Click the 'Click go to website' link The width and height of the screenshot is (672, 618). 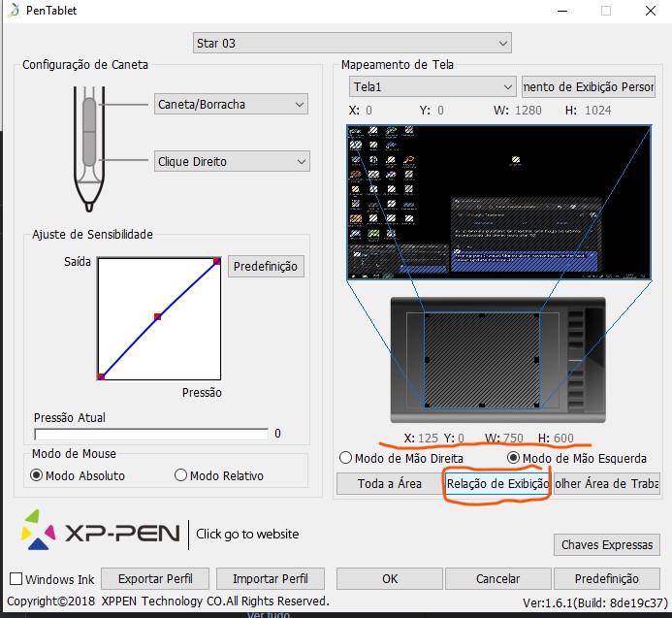(247, 534)
